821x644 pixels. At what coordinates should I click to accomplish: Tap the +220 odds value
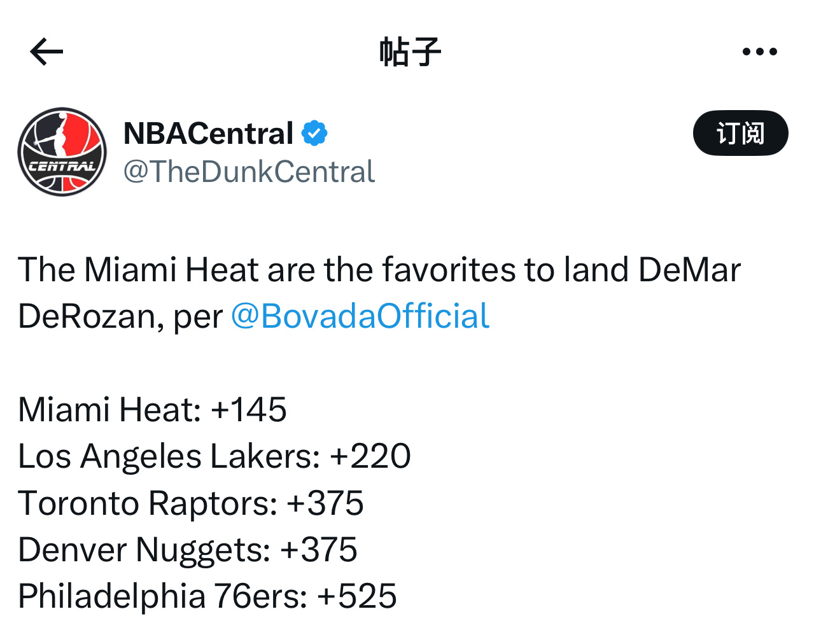pyautogui.click(x=370, y=456)
